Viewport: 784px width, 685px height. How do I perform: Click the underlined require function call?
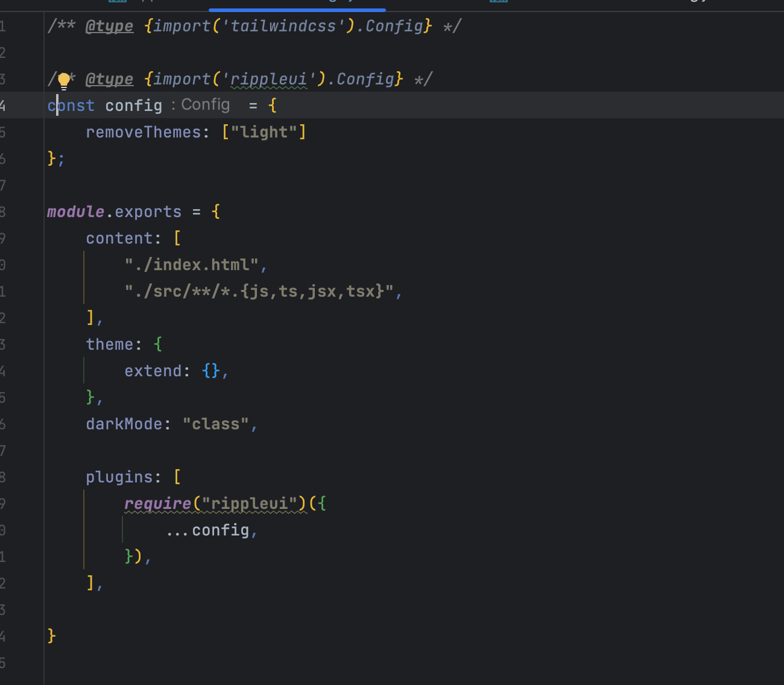158,503
